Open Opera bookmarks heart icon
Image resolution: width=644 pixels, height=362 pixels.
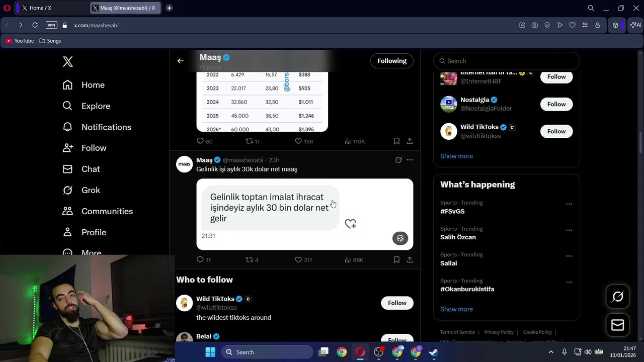point(572,25)
